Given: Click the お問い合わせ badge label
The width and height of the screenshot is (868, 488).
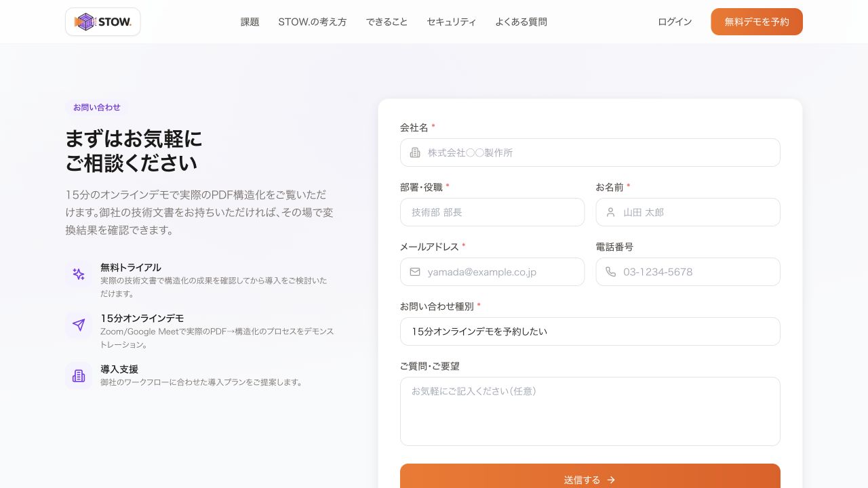Looking at the screenshot, I should coord(97,107).
